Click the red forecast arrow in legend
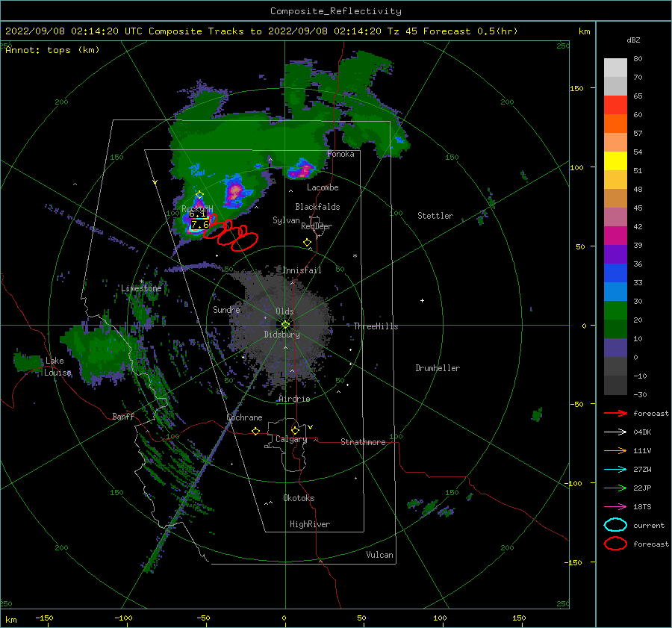Screen dimensions: 672x628 [615, 413]
